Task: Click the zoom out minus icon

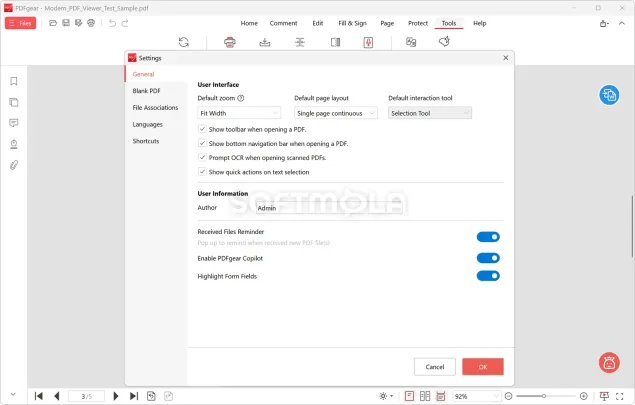Action: 509,396
